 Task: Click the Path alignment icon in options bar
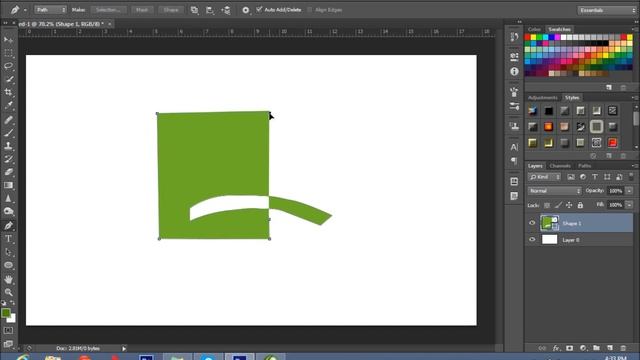tap(210, 10)
